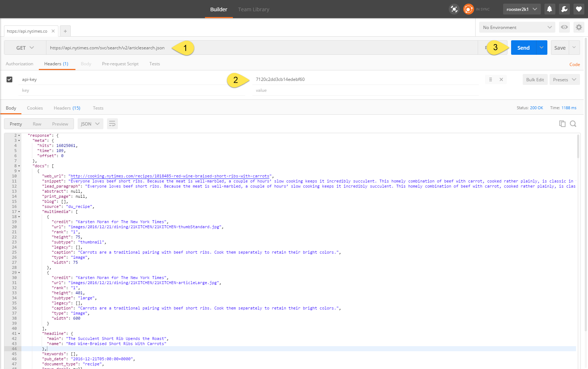Open the api-key row reorder menu icon

click(490, 79)
